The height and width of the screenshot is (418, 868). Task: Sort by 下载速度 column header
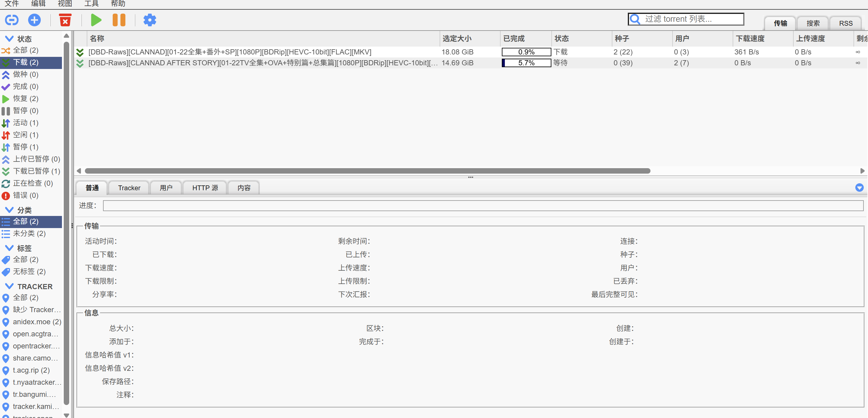click(x=763, y=39)
